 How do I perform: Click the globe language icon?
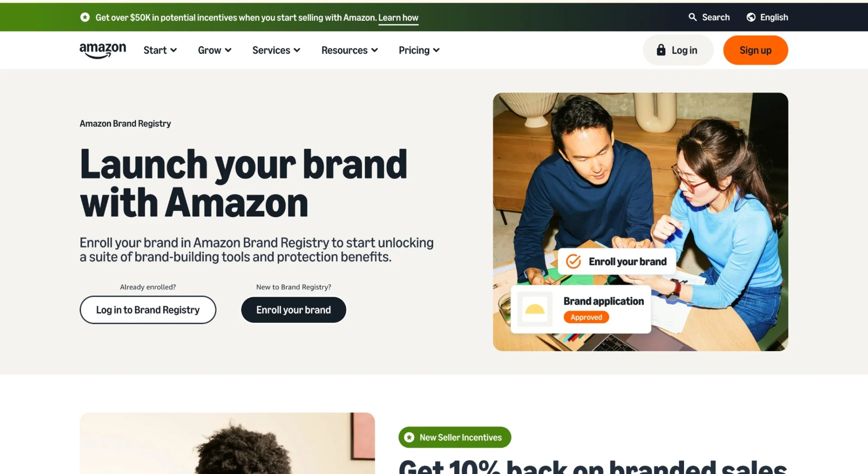coord(751,17)
